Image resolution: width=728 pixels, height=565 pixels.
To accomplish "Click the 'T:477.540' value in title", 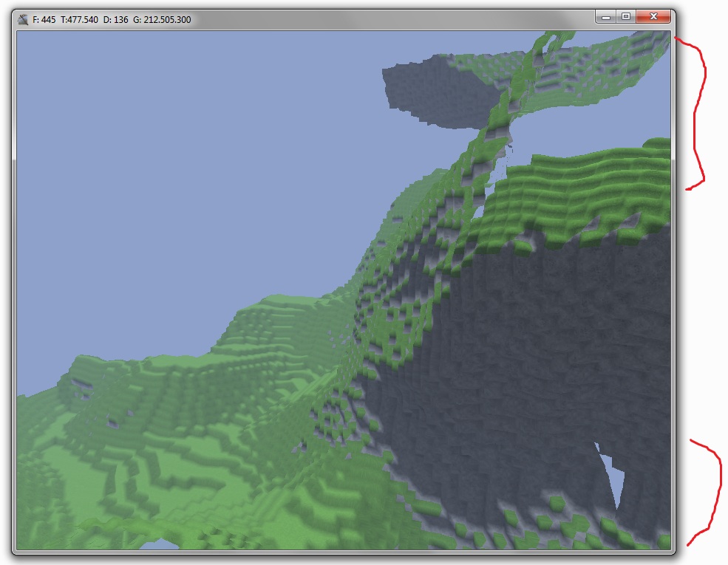I will (81, 20).
